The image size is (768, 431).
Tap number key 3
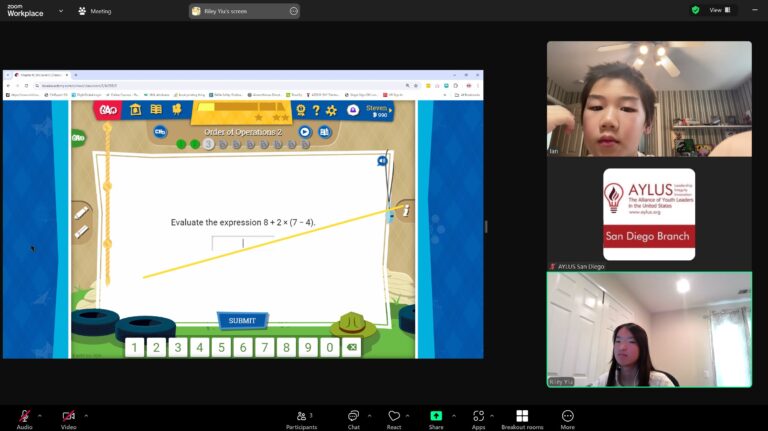[x=178, y=347]
